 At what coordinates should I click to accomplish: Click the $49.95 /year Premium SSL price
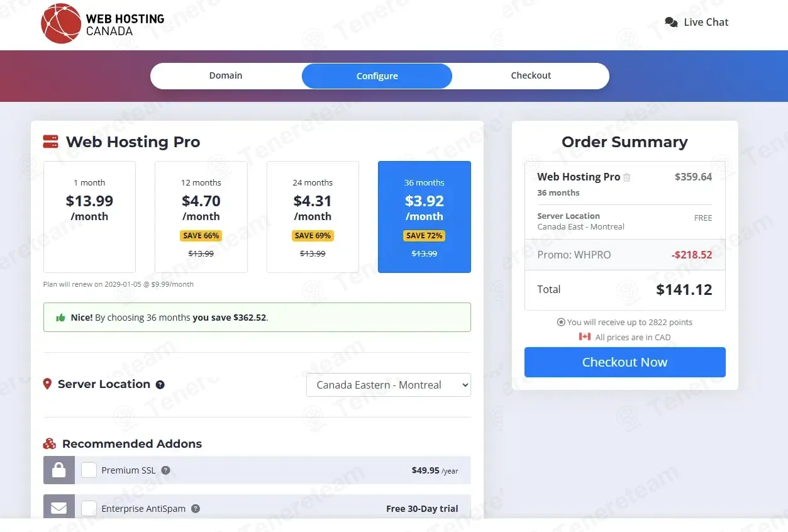[x=435, y=470]
